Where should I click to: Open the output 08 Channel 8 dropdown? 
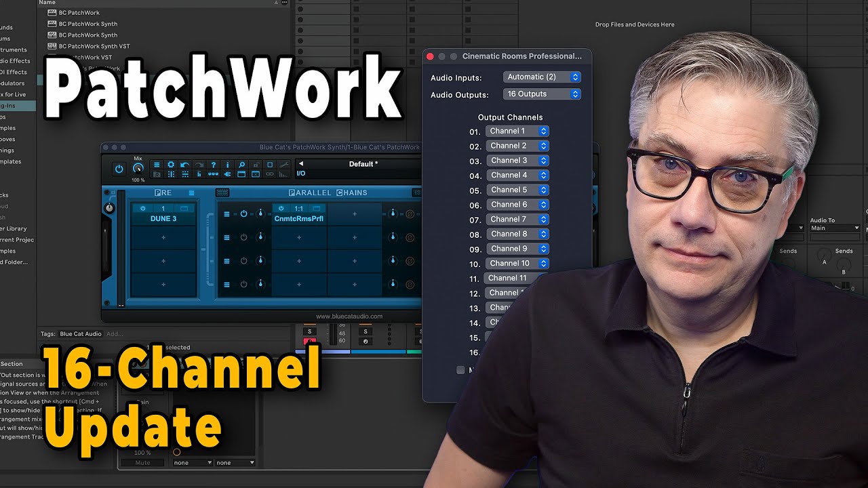click(x=517, y=234)
